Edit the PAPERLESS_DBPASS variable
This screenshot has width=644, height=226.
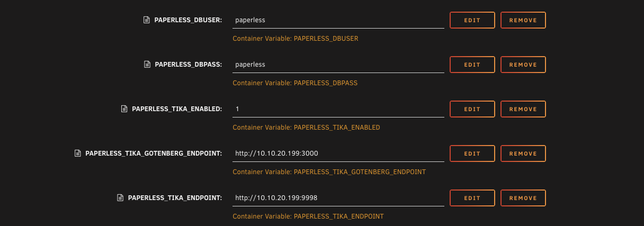point(472,65)
